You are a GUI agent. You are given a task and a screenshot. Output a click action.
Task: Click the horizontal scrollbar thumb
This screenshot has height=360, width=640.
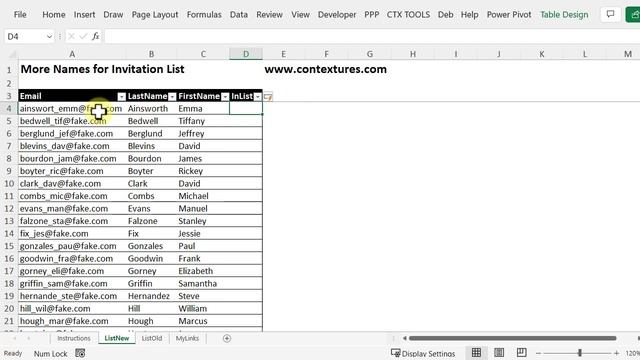point(512,338)
